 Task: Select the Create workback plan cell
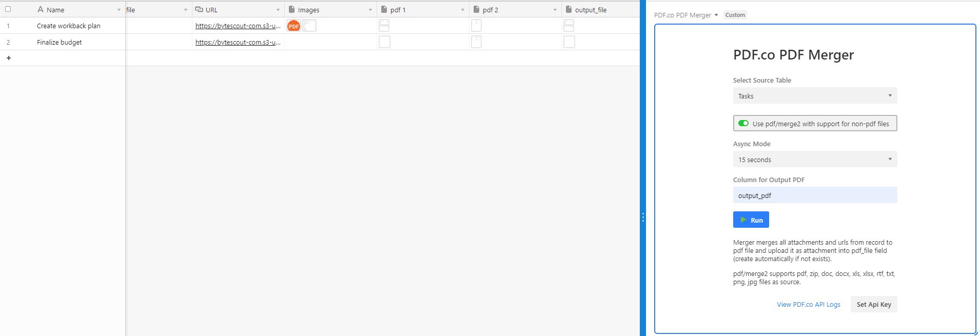[69, 26]
